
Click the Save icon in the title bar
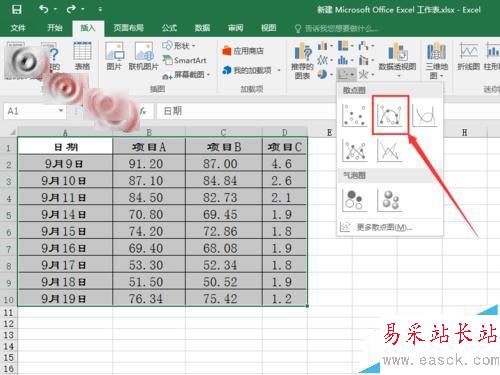[16, 9]
